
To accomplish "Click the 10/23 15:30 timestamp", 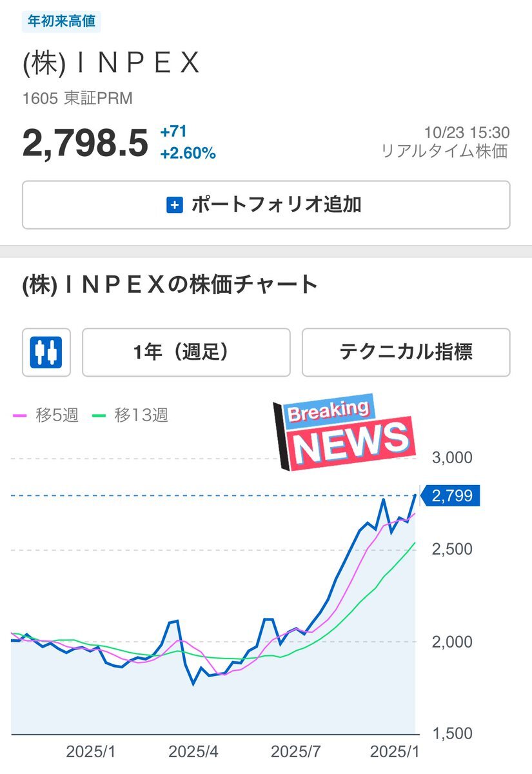I will [466, 133].
